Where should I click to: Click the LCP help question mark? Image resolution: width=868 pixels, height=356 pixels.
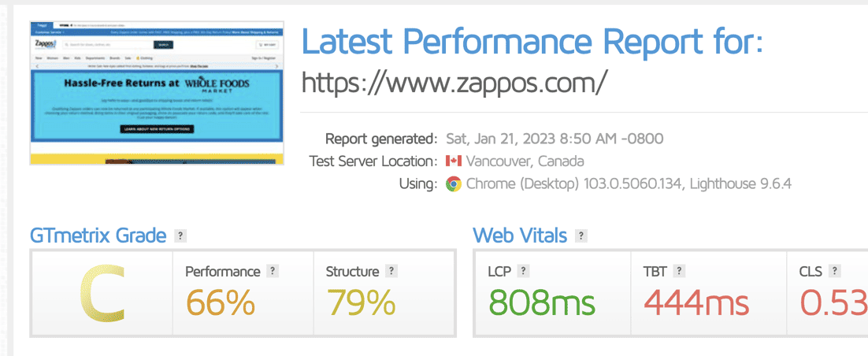[x=523, y=271]
